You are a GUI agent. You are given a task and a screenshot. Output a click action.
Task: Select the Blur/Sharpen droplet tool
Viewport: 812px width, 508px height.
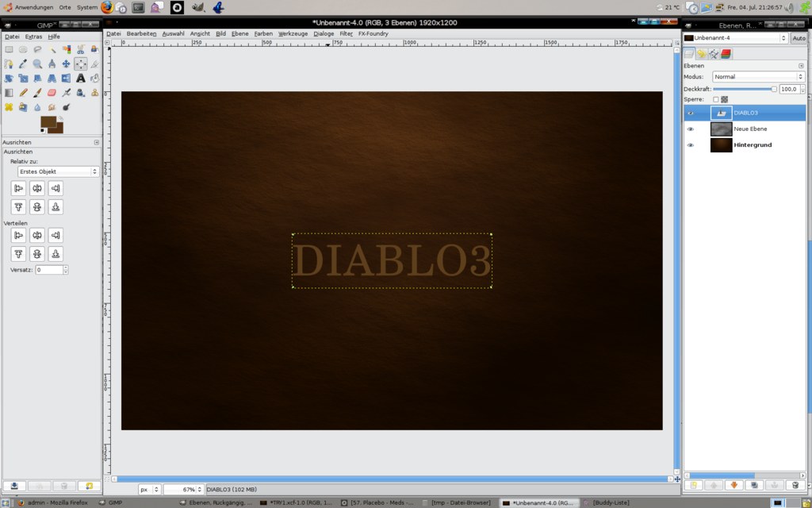click(x=37, y=107)
